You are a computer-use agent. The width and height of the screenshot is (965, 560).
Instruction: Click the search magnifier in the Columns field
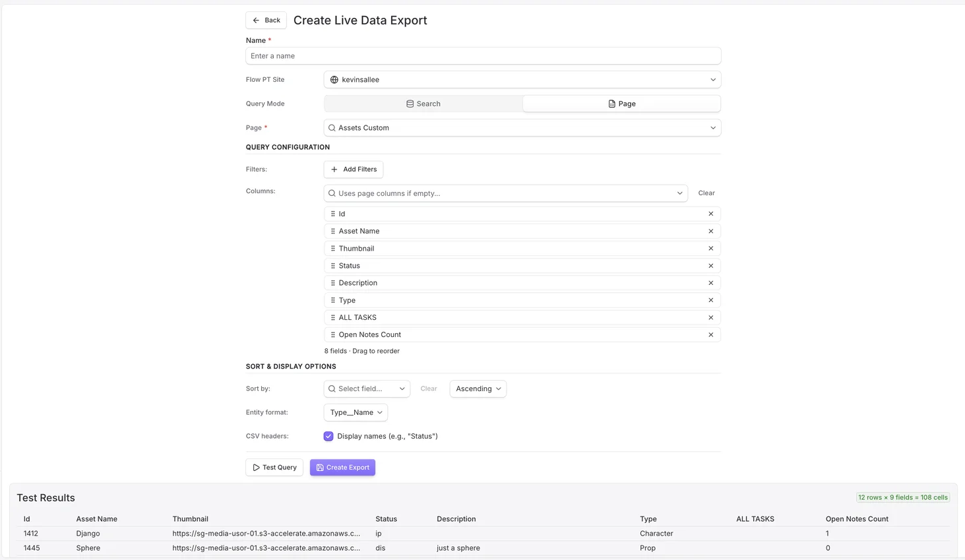[x=332, y=193]
